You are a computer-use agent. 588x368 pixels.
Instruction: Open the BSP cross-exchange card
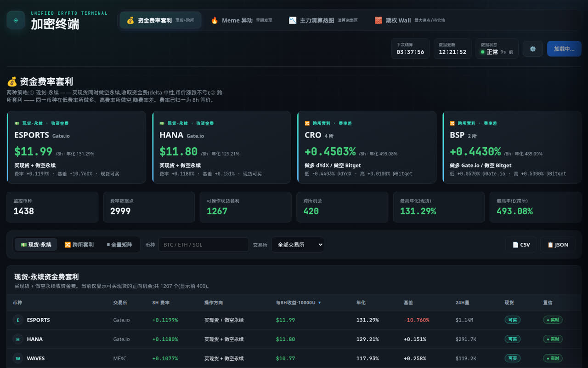point(512,147)
